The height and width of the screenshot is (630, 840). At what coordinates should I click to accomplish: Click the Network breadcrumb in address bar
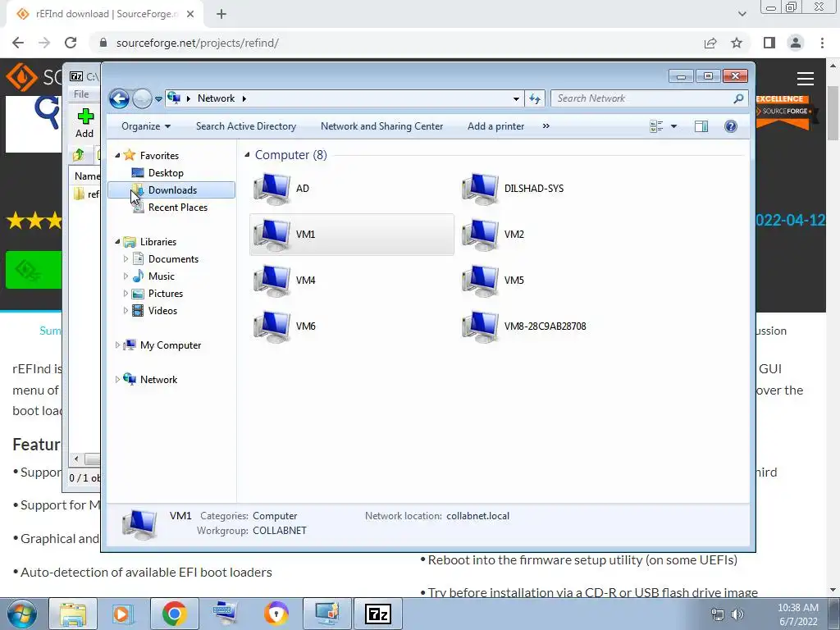pyautogui.click(x=216, y=98)
